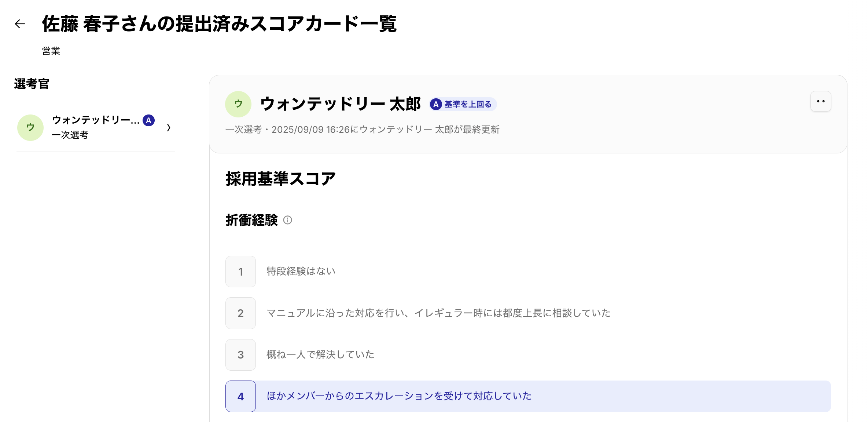Open the ウォンテッドリー 太郎 entry under 選考官
Screen dimensions: 868x422
tap(95, 120)
